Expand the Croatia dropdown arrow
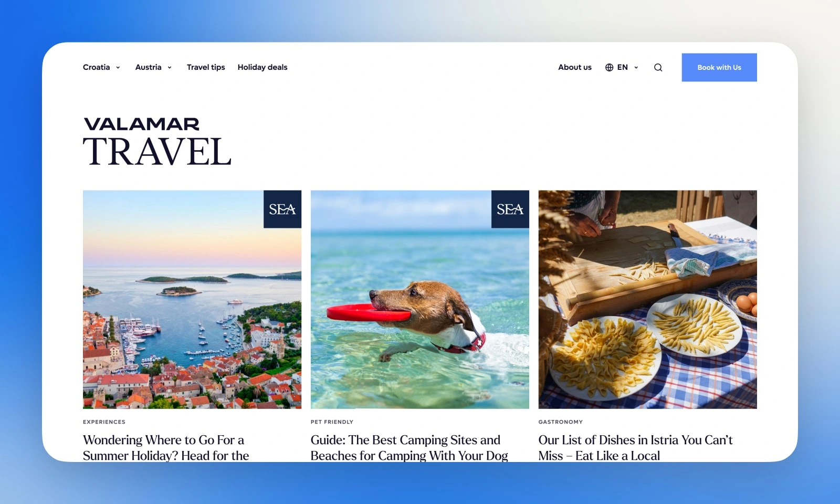840x504 pixels. click(118, 67)
